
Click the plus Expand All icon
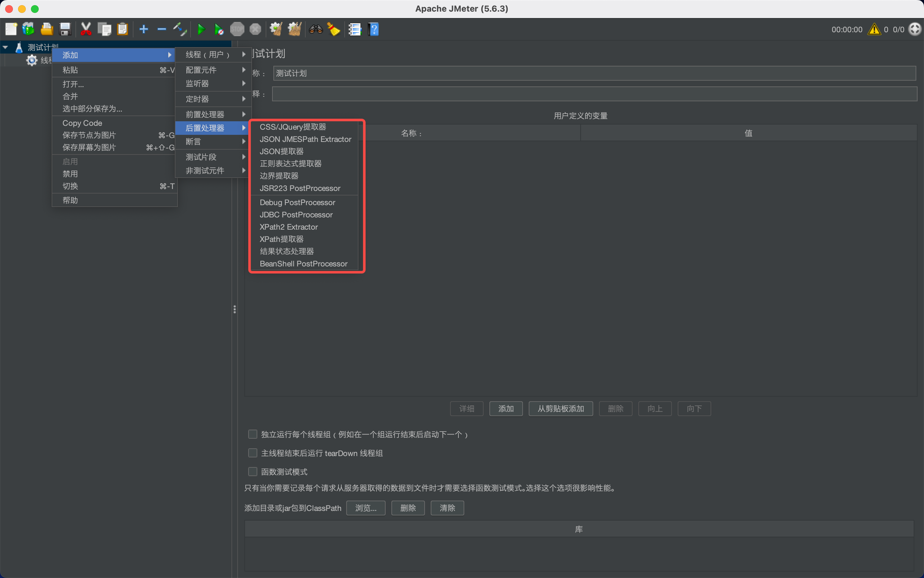144,29
